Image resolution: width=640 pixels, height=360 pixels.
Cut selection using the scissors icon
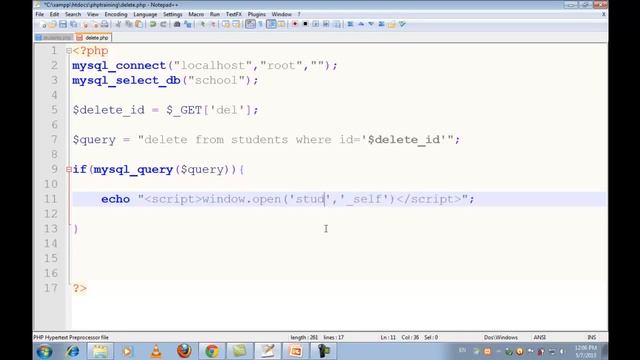pyautogui.click(x=118, y=24)
